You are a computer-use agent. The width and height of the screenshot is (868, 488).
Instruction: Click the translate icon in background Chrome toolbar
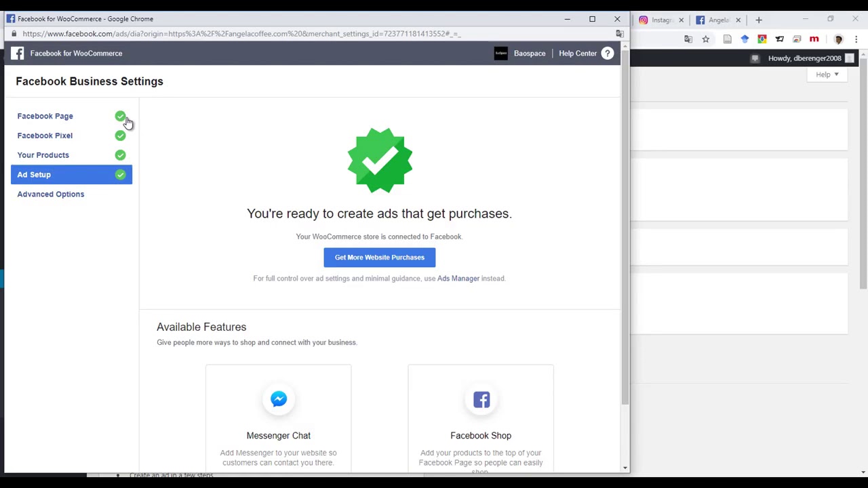pos(688,39)
